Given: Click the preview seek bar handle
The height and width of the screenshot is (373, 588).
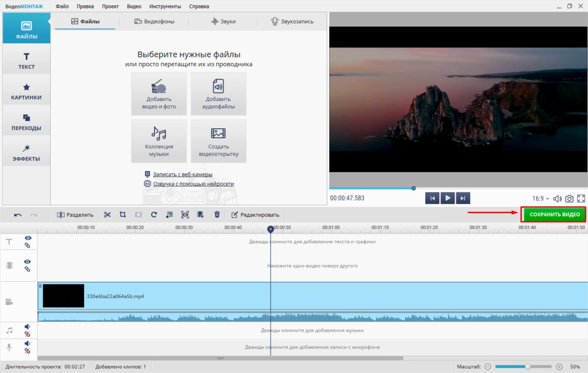Looking at the screenshot, I should [x=413, y=188].
